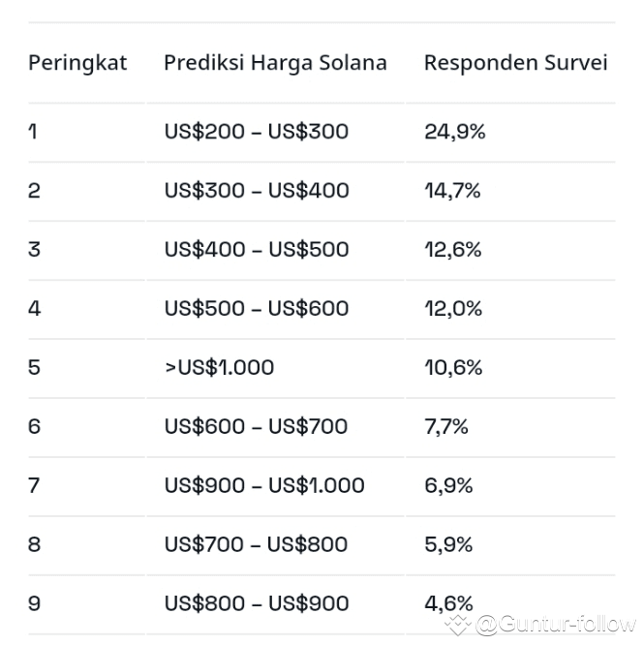Click the US$300 – US$400 price range
Screen dimensions: 644x645
[x=256, y=191]
